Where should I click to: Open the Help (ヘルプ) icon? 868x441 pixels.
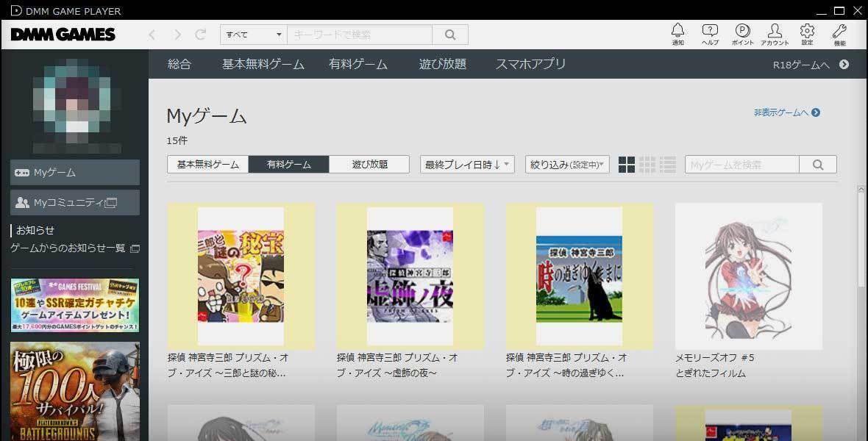point(710,34)
